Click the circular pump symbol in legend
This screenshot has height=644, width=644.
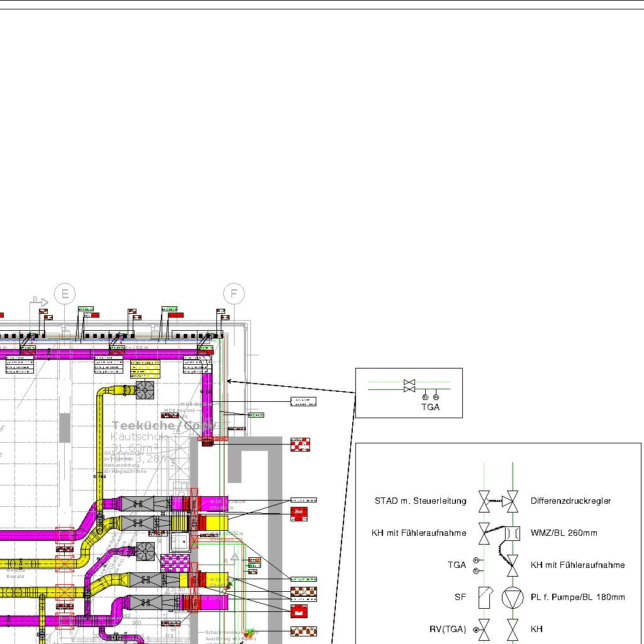(x=513, y=597)
